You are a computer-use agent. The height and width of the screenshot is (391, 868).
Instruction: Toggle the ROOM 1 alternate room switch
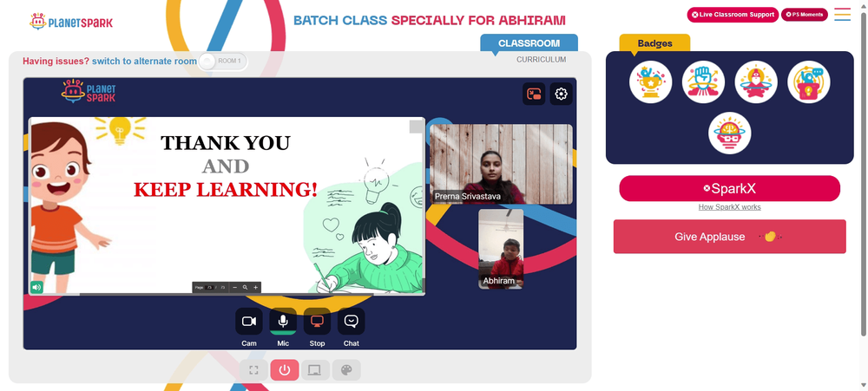223,62
